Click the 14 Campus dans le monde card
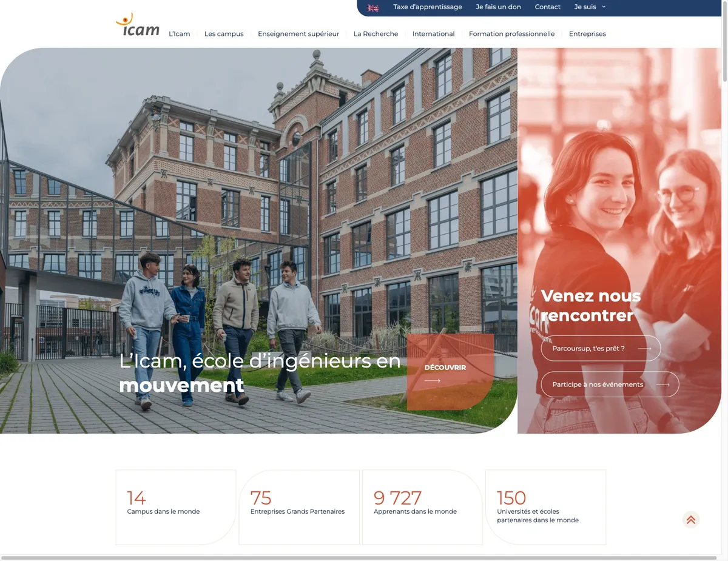 click(176, 508)
